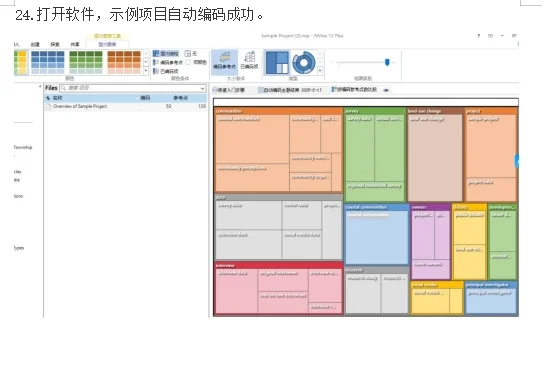
Task: Click the file icon beside Overview of Sample Project
Action: coord(48,106)
